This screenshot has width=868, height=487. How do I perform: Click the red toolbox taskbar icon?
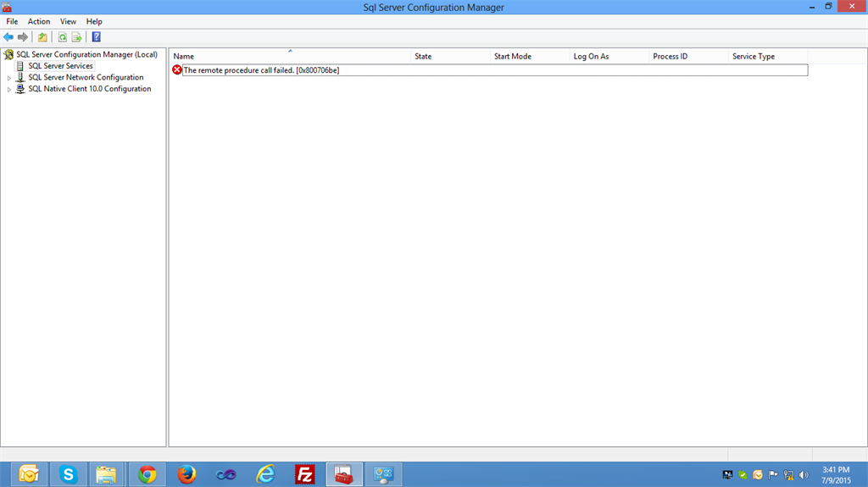click(x=344, y=474)
